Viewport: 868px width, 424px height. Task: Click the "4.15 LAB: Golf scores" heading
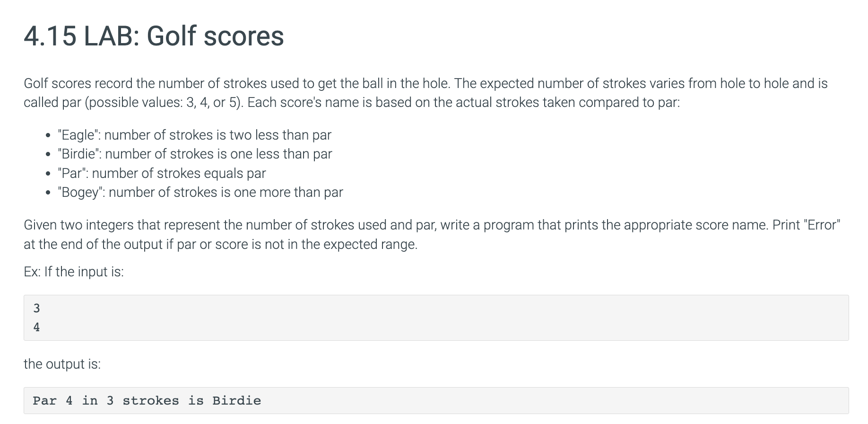pos(154,36)
